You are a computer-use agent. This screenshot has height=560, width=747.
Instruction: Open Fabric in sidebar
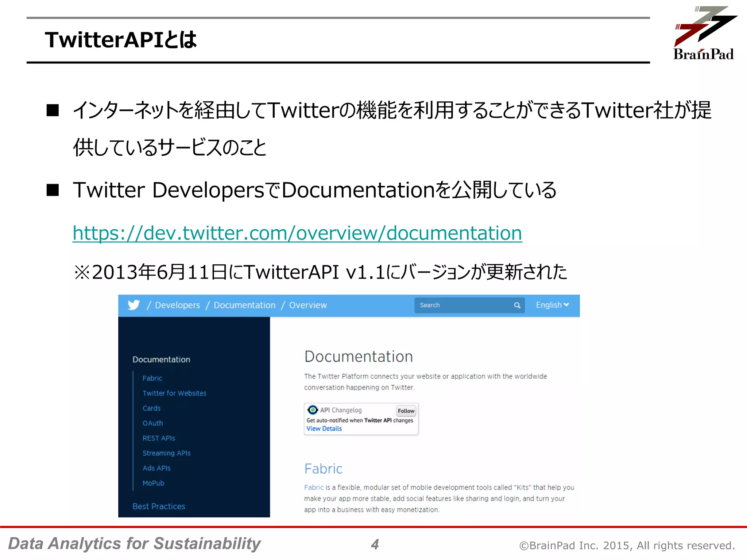coord(152,378)
